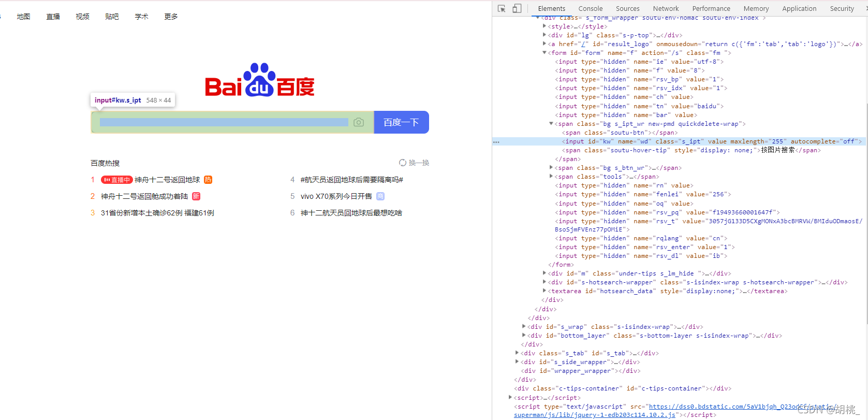This screenshot has width=868, height=420.
Task: Switch to the Network tab
Action: coord(666,8)
